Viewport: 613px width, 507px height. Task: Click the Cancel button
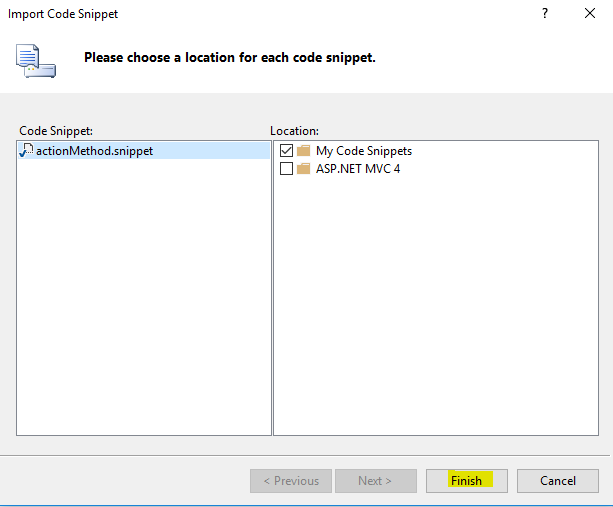point(558,481)
